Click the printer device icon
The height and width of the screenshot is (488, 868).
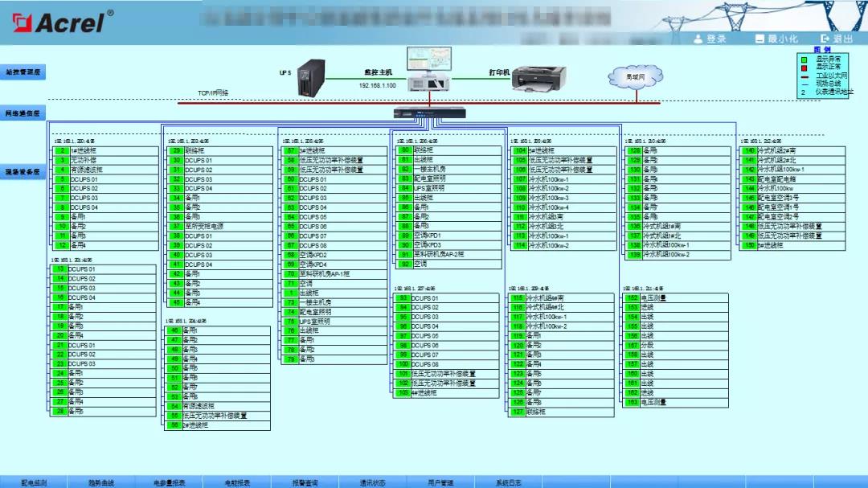coord(531,78)
